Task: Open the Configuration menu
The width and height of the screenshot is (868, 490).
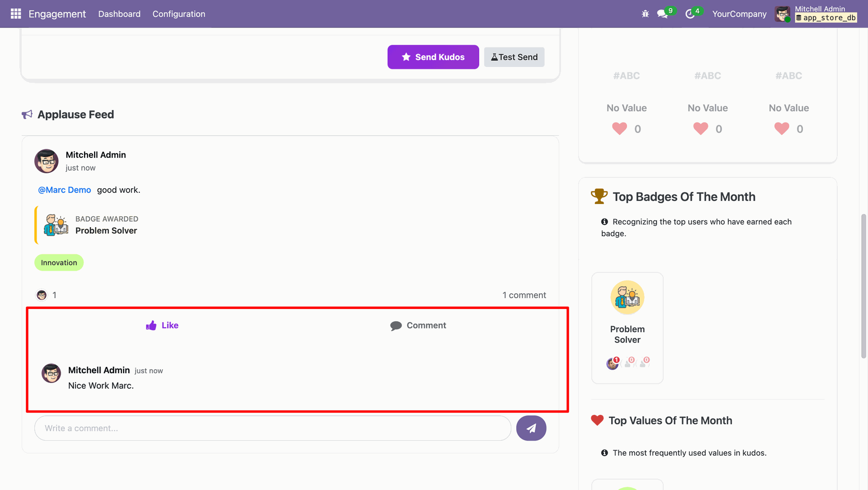Action: tap(179, 14)
